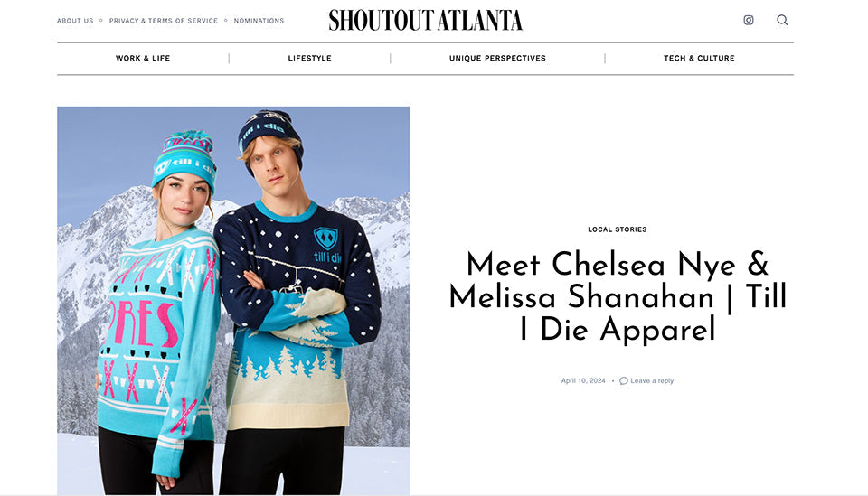Select the Lifestyle menu item
The height and width of the screenshot is (496, 868).
(x=309, y=59)
